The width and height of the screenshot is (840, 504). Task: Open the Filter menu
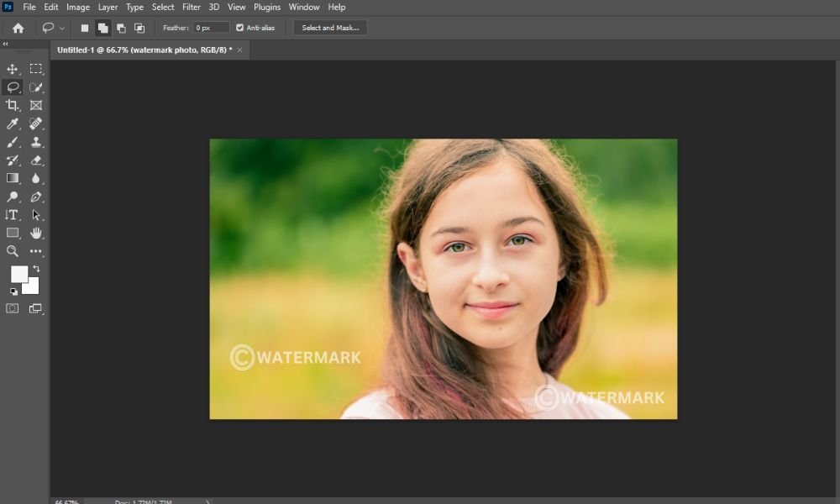coord(192,7)
